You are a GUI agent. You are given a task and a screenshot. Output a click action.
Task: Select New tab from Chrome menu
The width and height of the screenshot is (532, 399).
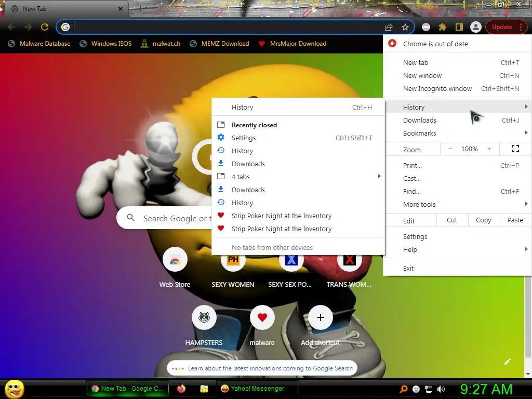(x=457, y=62)
